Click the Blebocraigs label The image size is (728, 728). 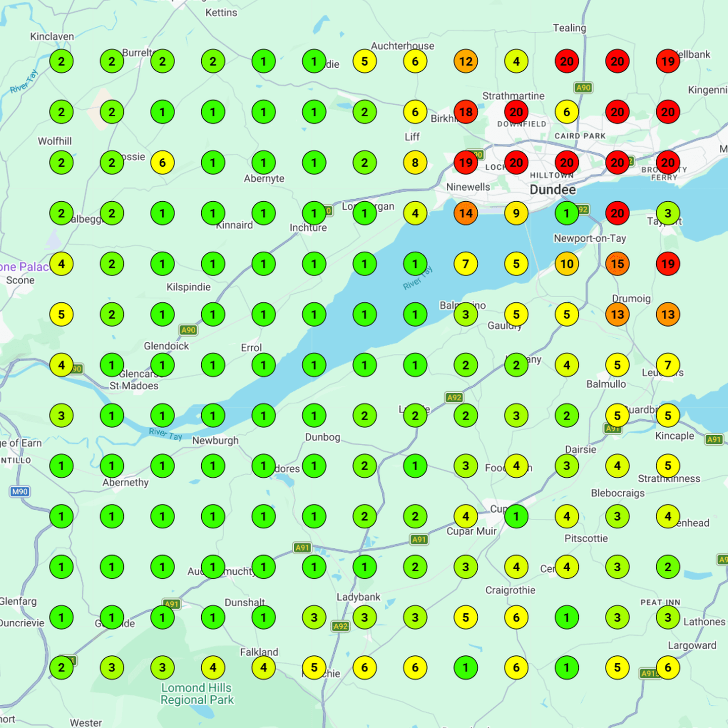(x=618, y=493)
